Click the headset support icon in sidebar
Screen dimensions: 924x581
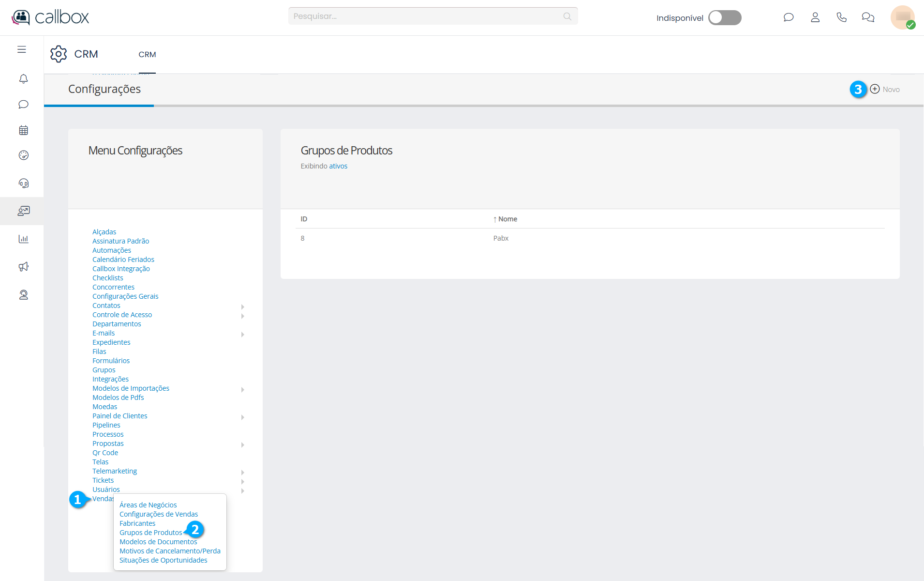coord(23,183)
